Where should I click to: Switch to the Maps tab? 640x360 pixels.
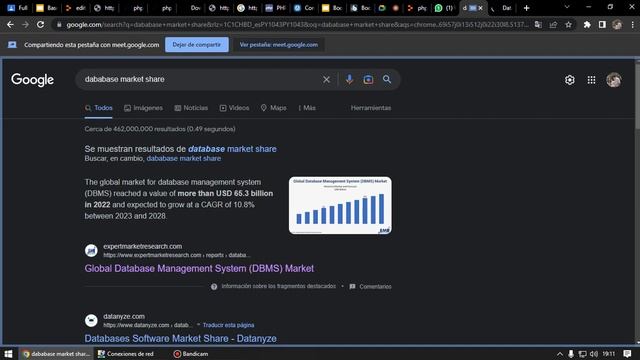(x=273, y=108)
